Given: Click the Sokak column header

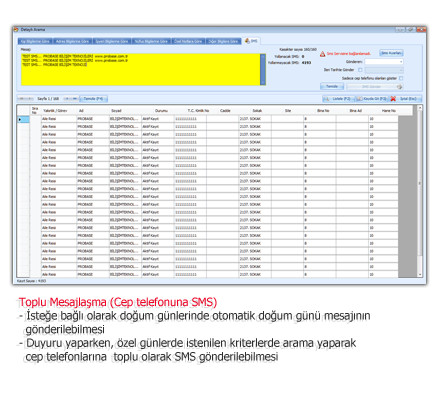Looking at the screenshot, I should 257,111.
